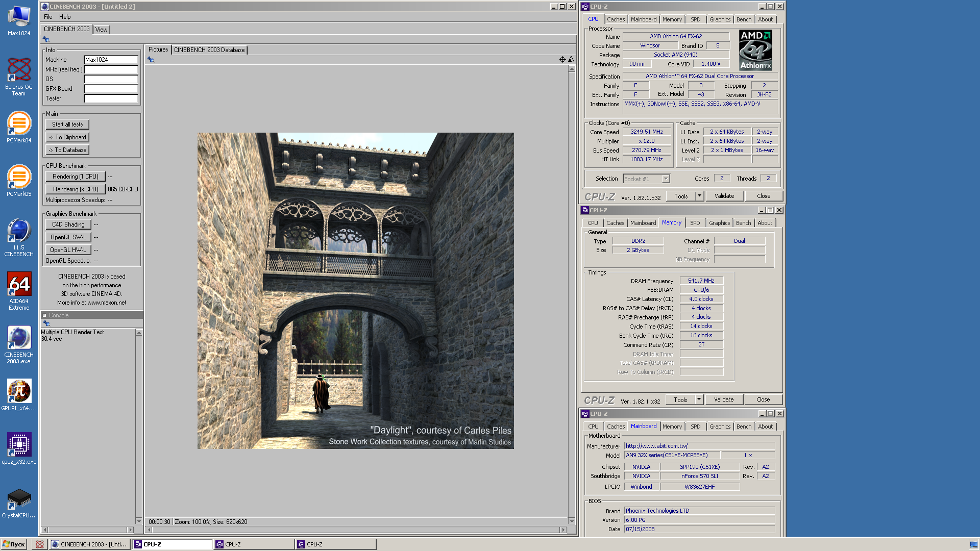The image size is (980, 551).
Task: Run the OpenGL SW-L test
Action: tap(68, 237)
